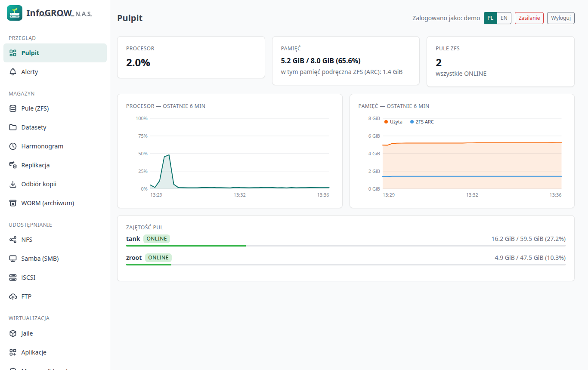588x370 pixels.
Task: Click the Replikacja icon in sidebar
Action: [x=13, y=165]
